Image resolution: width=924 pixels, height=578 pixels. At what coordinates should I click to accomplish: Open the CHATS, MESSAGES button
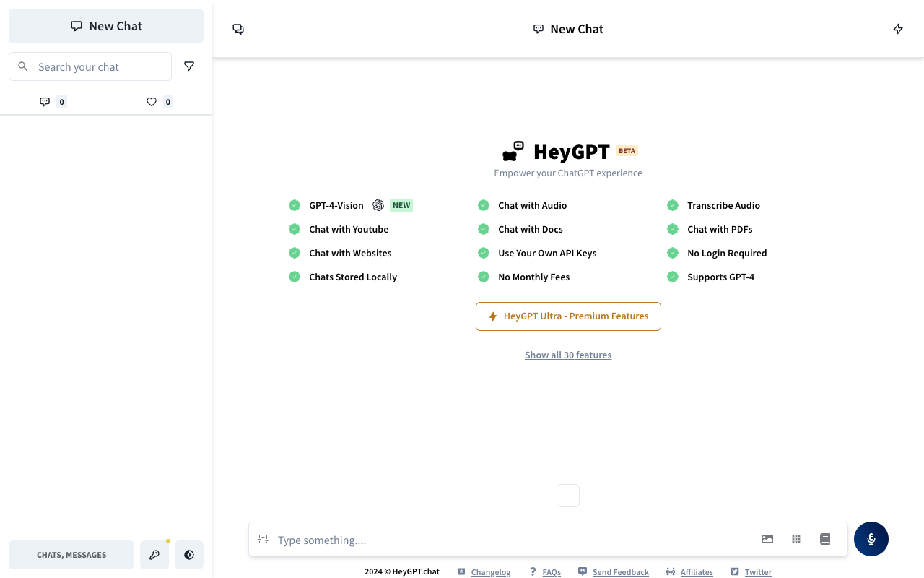(x=71, y=555)
